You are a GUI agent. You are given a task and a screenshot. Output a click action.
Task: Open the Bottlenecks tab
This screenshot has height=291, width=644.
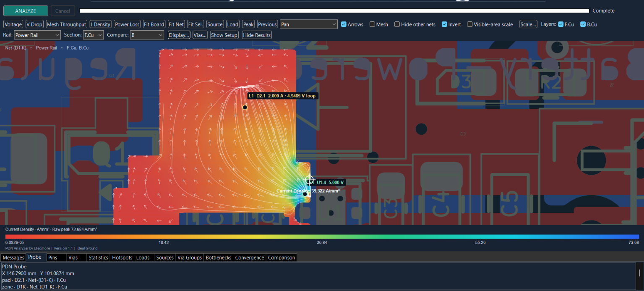[219, 257]
